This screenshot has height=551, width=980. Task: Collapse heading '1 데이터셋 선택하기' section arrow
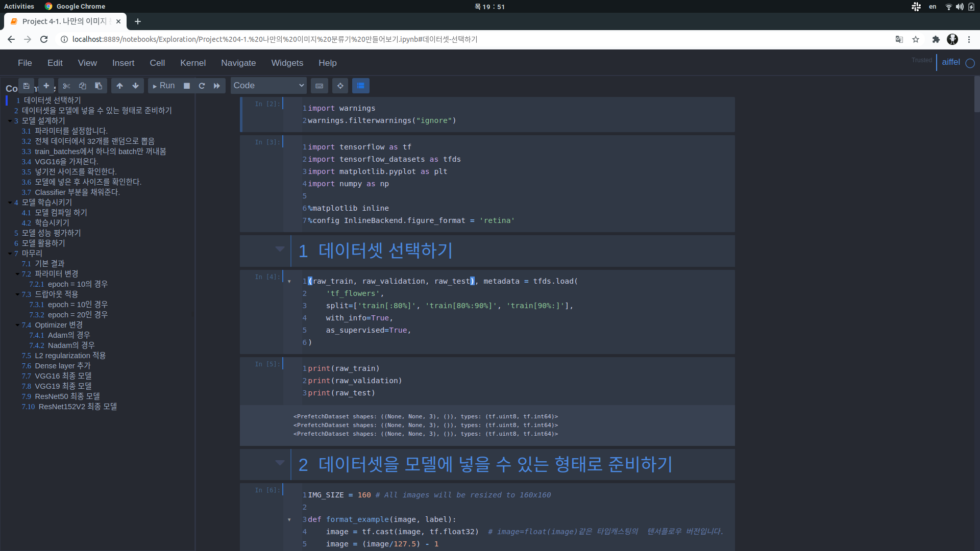280,249
